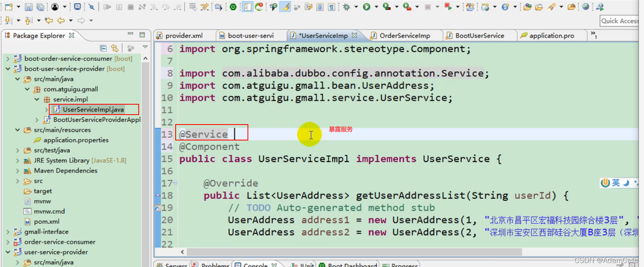Expand the JRE System Library node
The height and width of the screenshot is (267, 644).
click(17, 160)
